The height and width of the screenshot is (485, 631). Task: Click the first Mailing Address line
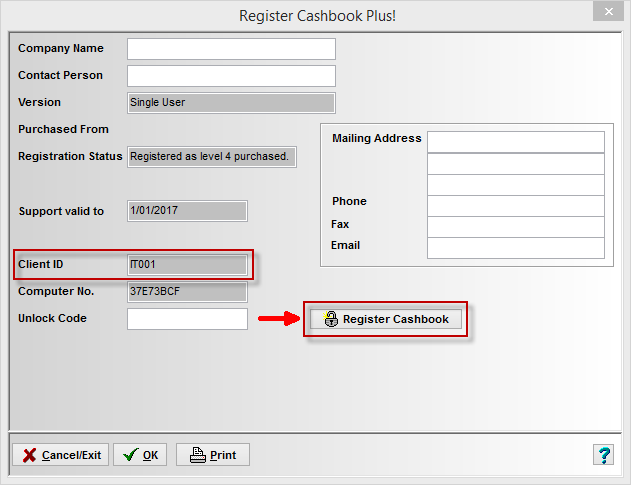click(x=516, y=142)
